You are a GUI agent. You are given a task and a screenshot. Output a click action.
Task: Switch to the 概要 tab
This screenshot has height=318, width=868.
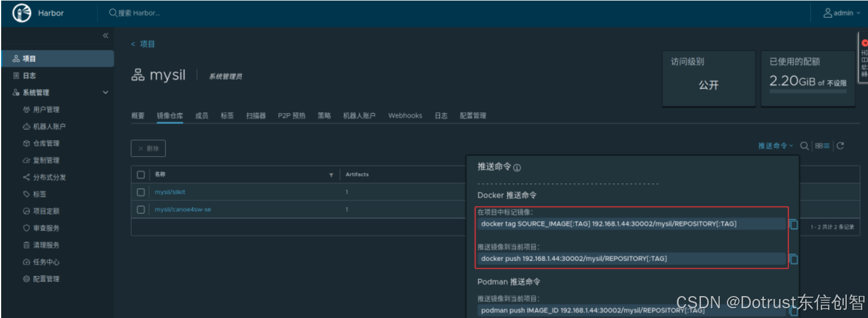(138, 116)
